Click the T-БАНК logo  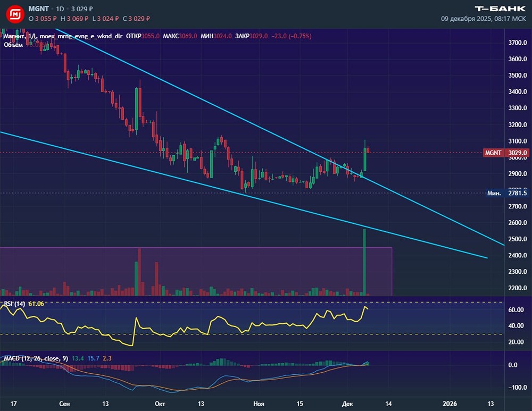pos(500,9)
